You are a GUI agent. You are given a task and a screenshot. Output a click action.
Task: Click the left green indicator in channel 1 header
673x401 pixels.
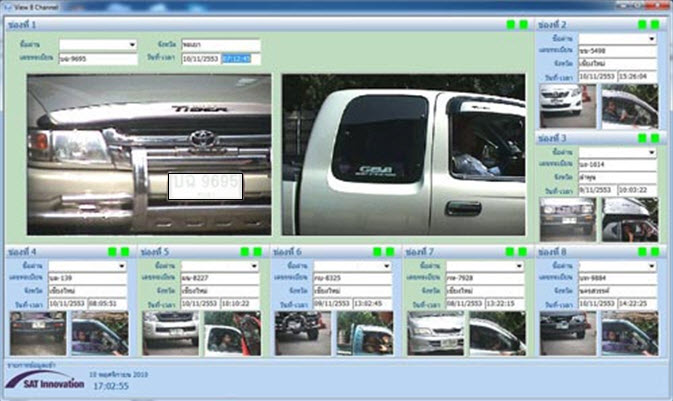click(511, 24)
